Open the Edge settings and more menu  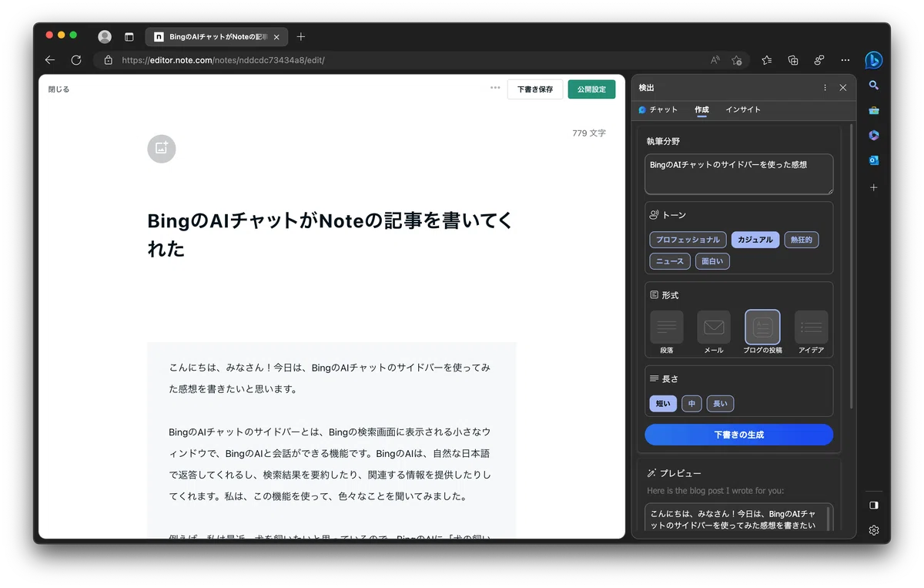[845, 60]
